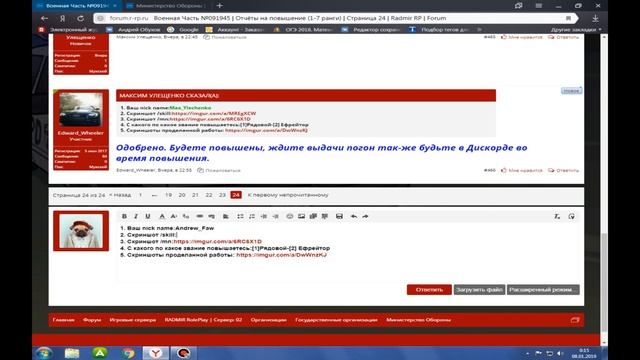The image size is (640, 360).
Task: Bookmark this page via the address bar icon
Action: 568,18
